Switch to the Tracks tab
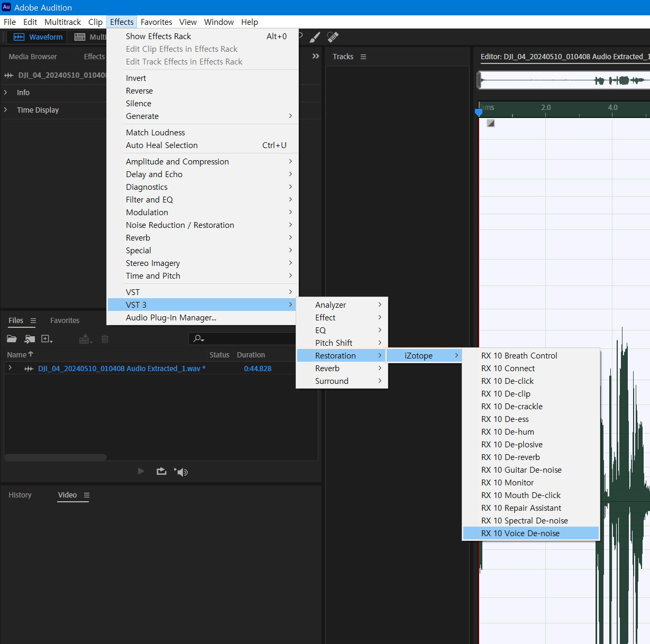The height and width of the screenshot is (644, 650). (343, 57)
